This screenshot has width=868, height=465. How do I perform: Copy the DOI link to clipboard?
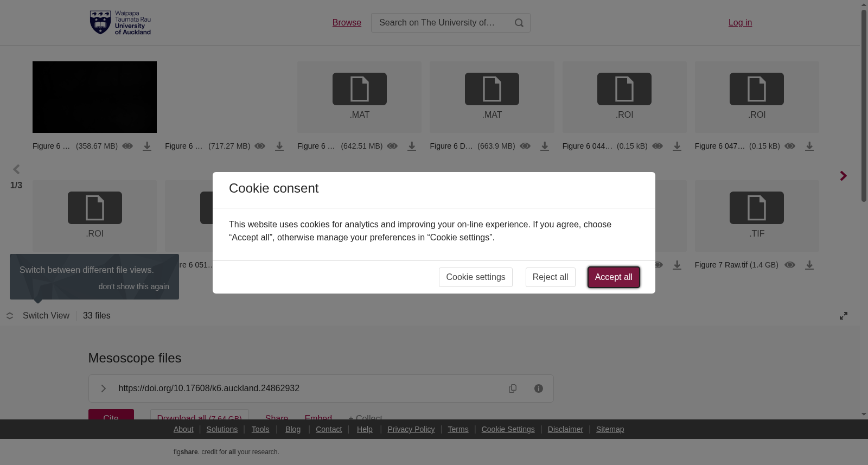coord(513,388)
